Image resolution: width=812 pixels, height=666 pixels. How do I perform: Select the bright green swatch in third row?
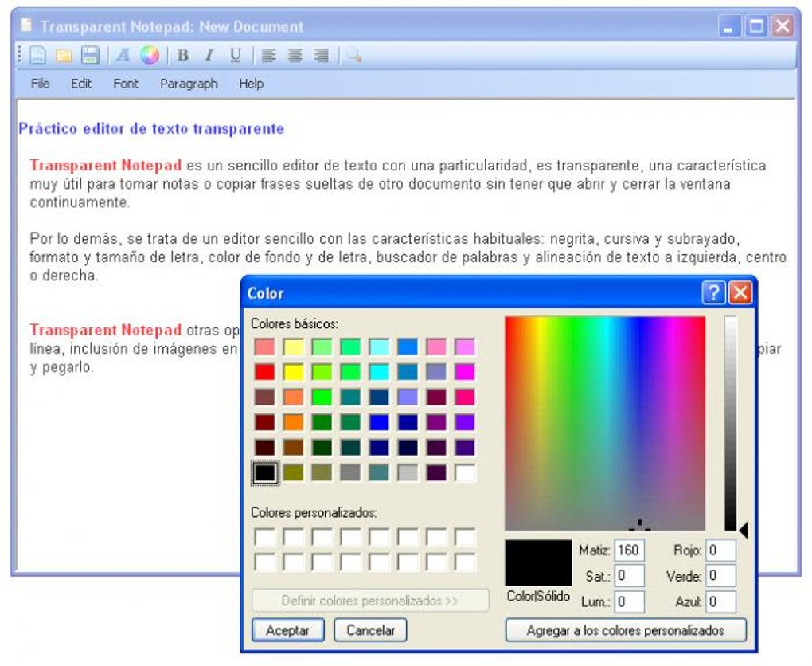(x=322, y=397)
